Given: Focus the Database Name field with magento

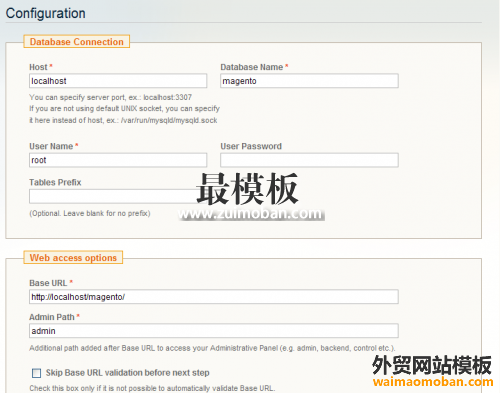Looking at the screenshot, I should pos(309,81).
